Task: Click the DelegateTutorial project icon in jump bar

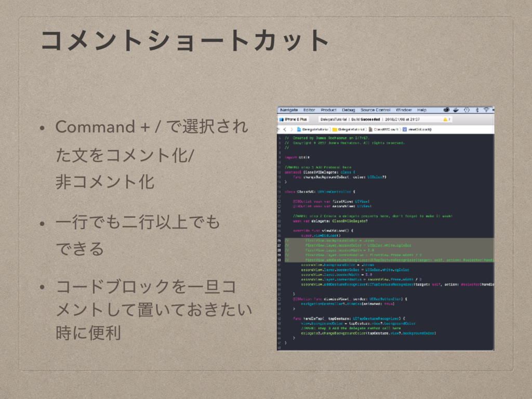Action: pyautogui.click(x=299, y=129)
